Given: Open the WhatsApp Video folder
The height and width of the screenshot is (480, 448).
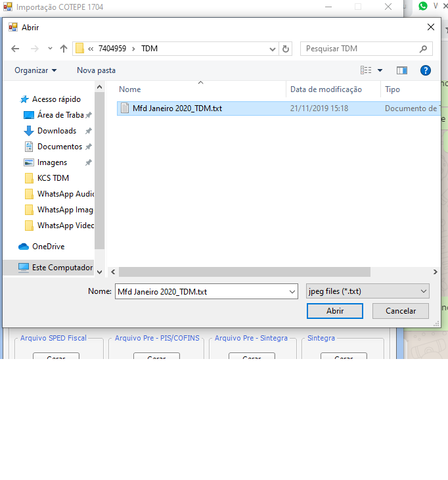Looking at the screenshot, I should click(x=66, y=226).
